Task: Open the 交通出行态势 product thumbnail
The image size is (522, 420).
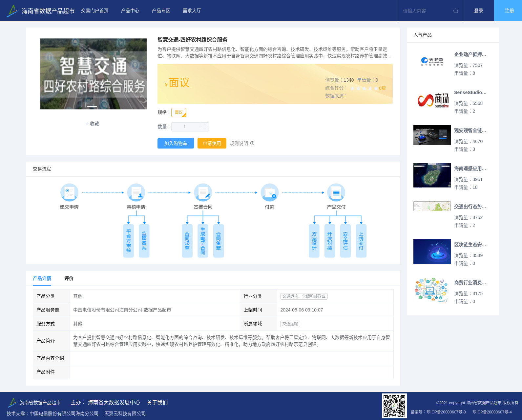Action: pyautogui.click(x=432, y=206)
